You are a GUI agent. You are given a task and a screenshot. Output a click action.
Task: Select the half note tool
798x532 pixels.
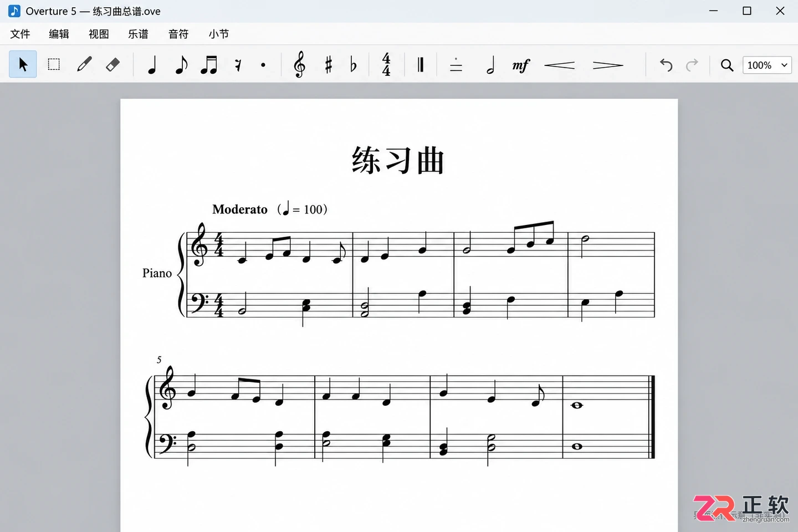tap(490, 65)
